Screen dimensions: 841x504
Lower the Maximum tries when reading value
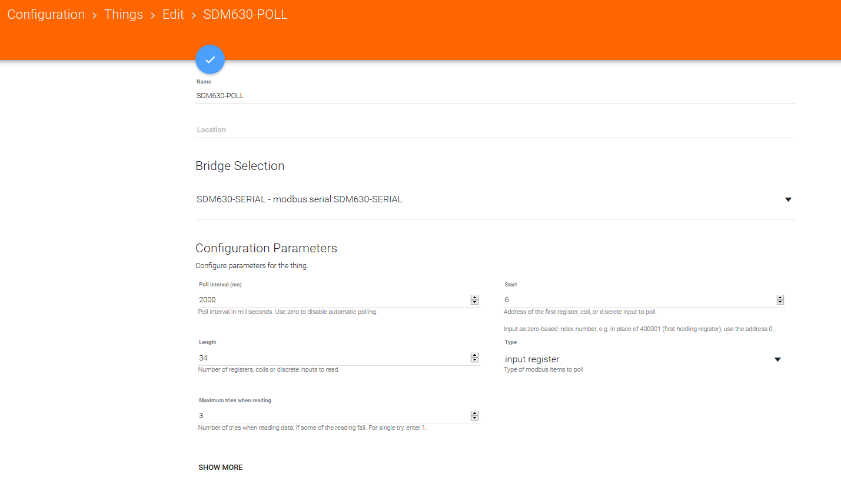click(474, 418)
